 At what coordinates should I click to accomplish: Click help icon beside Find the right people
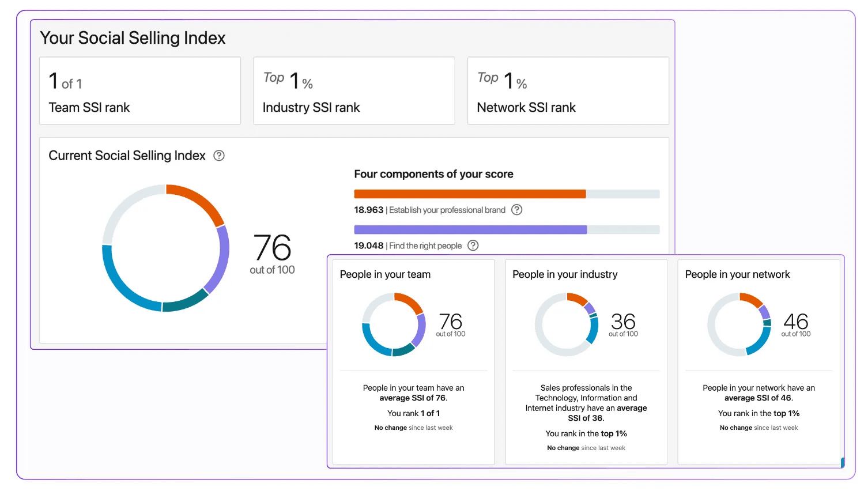click(473, 246)
